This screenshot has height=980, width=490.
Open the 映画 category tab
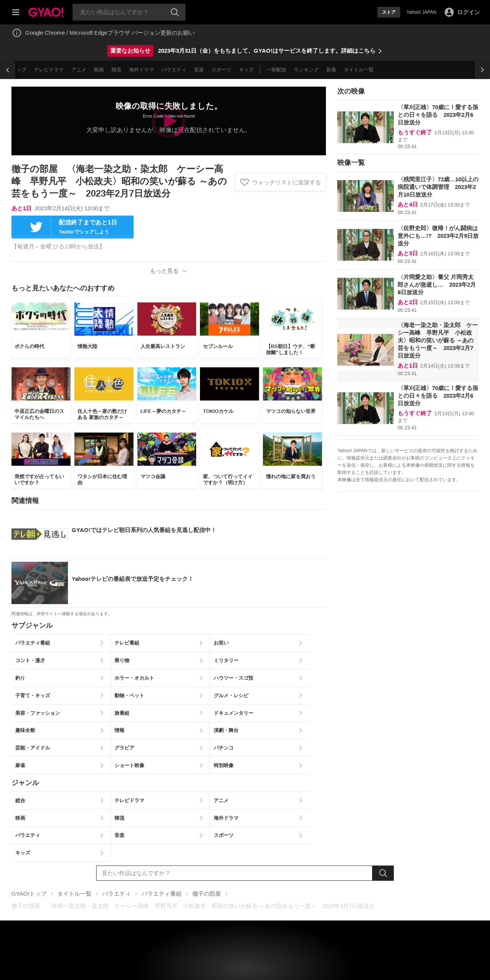(99, 70)
